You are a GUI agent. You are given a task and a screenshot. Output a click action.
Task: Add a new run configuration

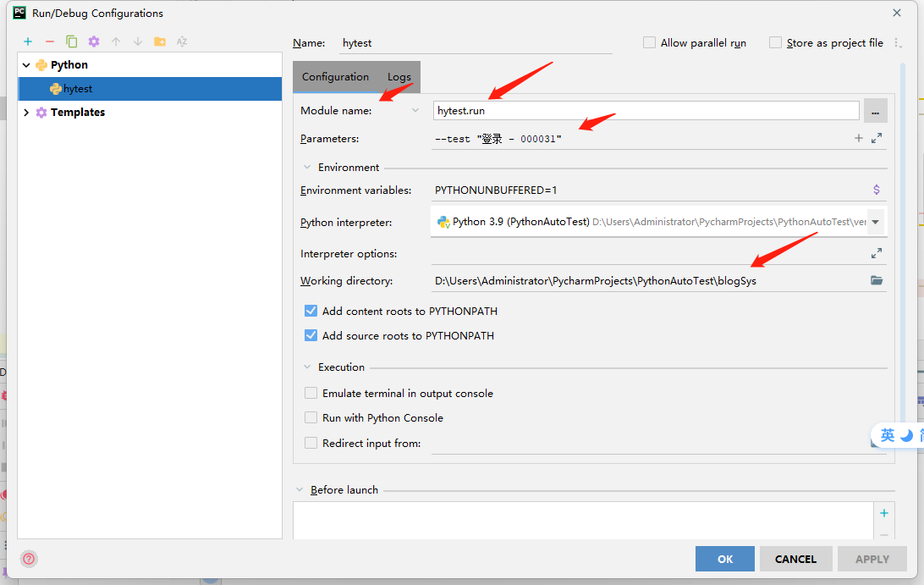[x=28, y=41]
